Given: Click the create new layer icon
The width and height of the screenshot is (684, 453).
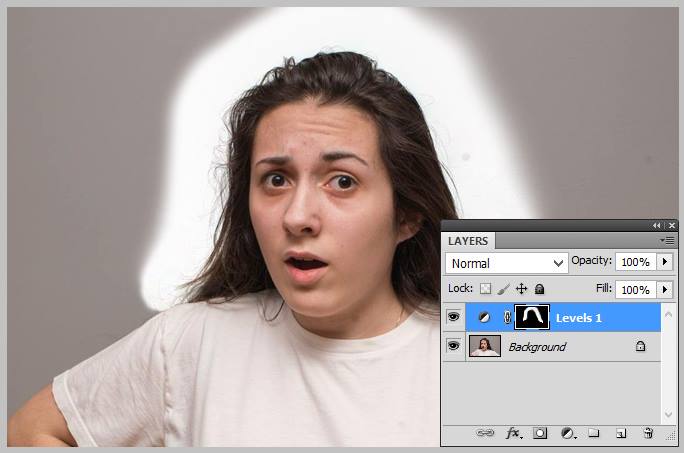Looking at the screenshot, I should (x=620, y=434).
